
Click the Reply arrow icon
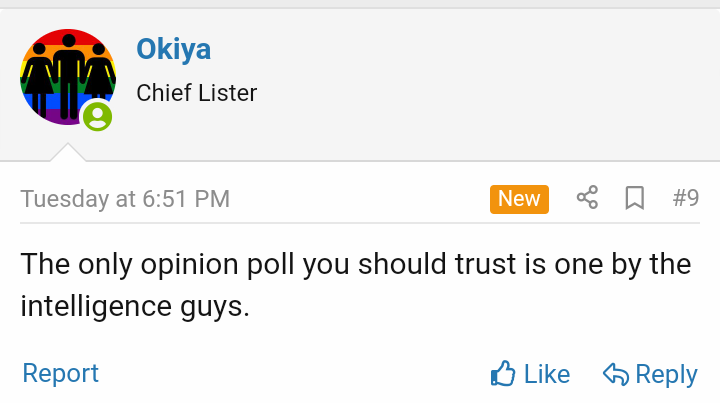tap(615, 374)
